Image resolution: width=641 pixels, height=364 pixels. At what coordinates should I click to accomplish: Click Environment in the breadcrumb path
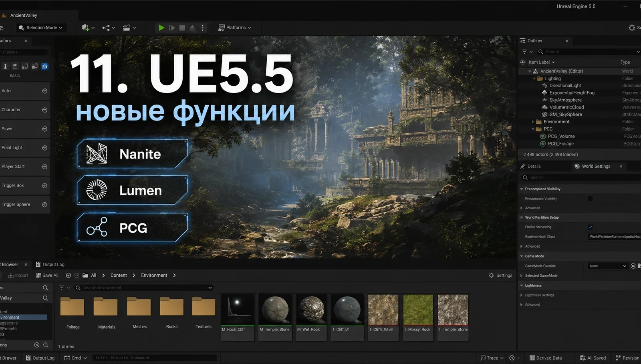tap(154, 276)
